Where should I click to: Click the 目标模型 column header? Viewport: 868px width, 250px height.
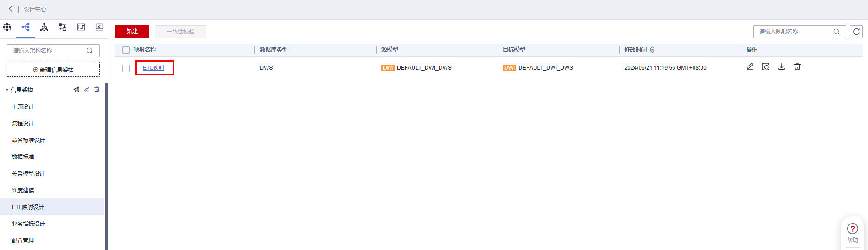(x=514, y=50)
